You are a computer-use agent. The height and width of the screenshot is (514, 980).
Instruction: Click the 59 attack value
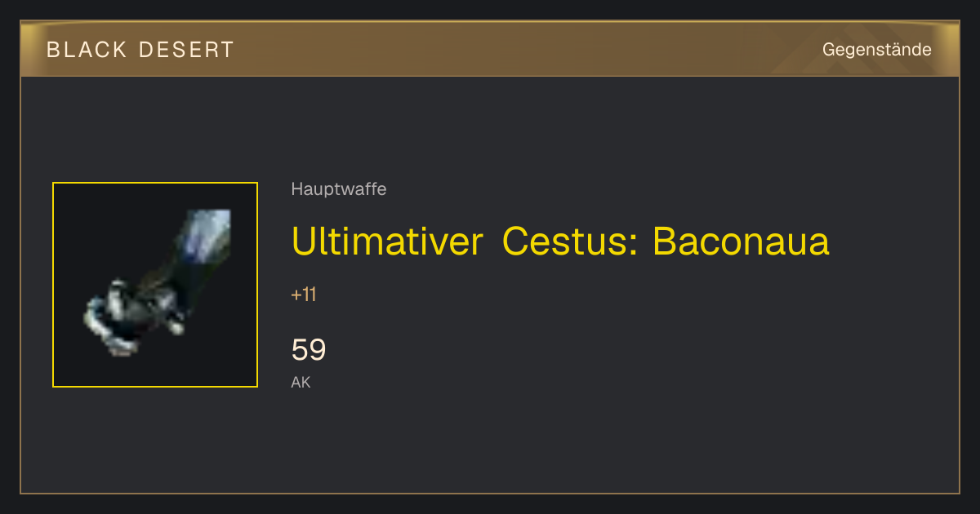coord(309,350)
